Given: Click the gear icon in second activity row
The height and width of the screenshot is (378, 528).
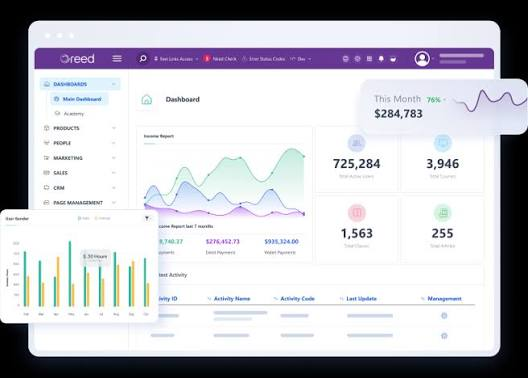Looking at the screenshot, I should pyautogui.click(x=444, y=336).
